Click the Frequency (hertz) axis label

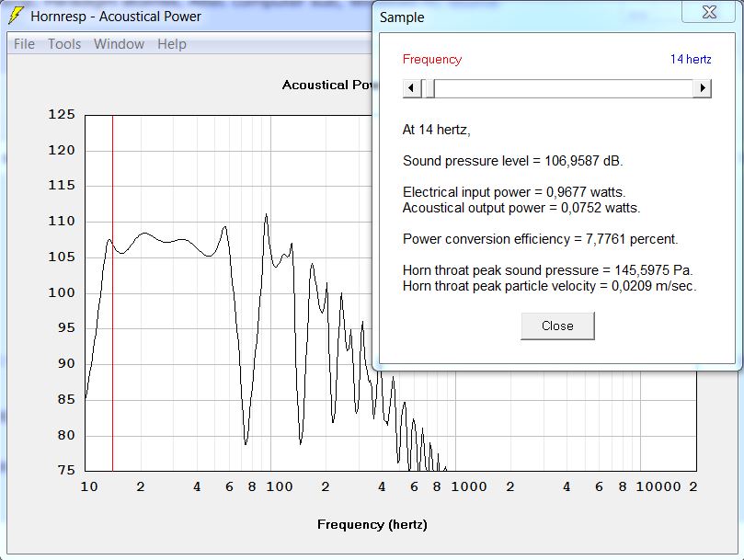[372, 525]
